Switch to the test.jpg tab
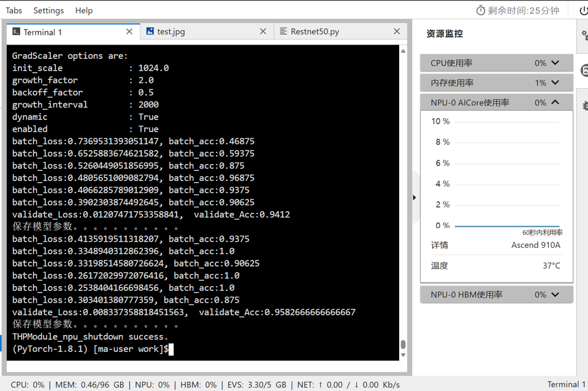 207,32
